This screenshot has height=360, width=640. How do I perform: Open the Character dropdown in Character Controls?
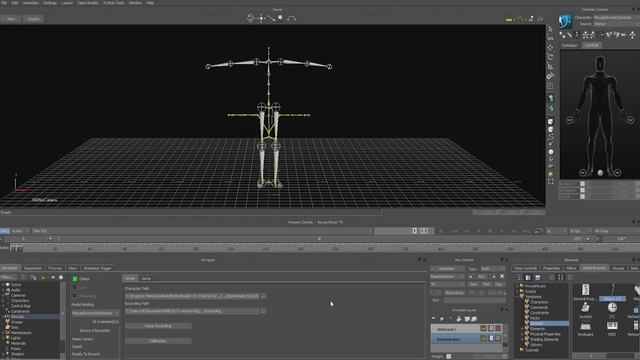tap(616, 18)
